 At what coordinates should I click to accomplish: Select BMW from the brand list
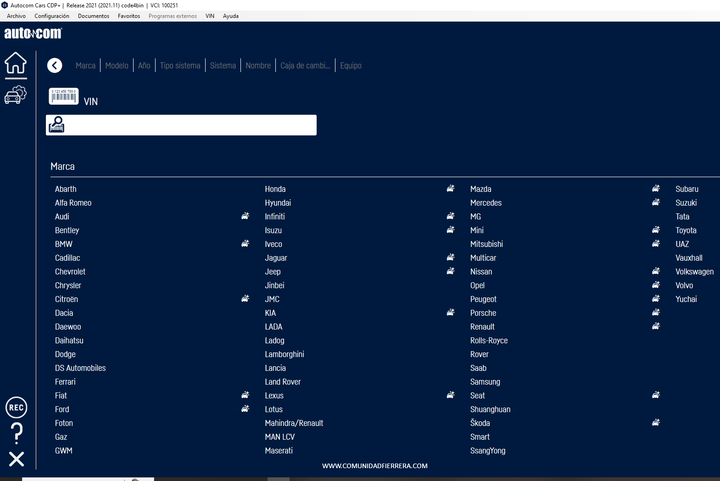(64, 244)
